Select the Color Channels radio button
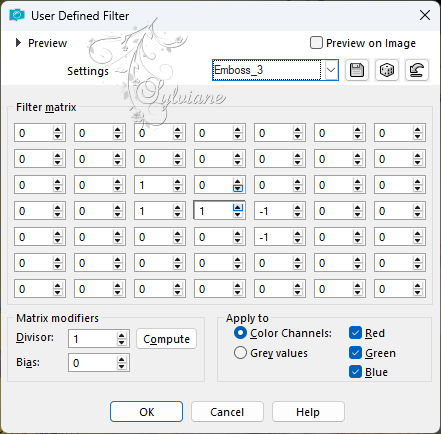The height and width of the screenshot is (434, 441). click(240, 333)
